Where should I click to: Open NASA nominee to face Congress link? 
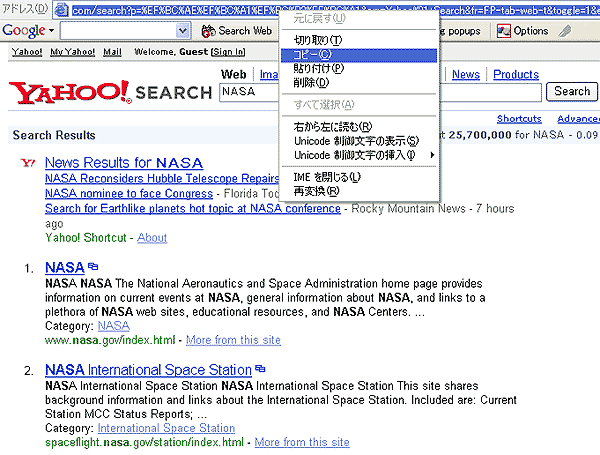[x=129, y=194]
